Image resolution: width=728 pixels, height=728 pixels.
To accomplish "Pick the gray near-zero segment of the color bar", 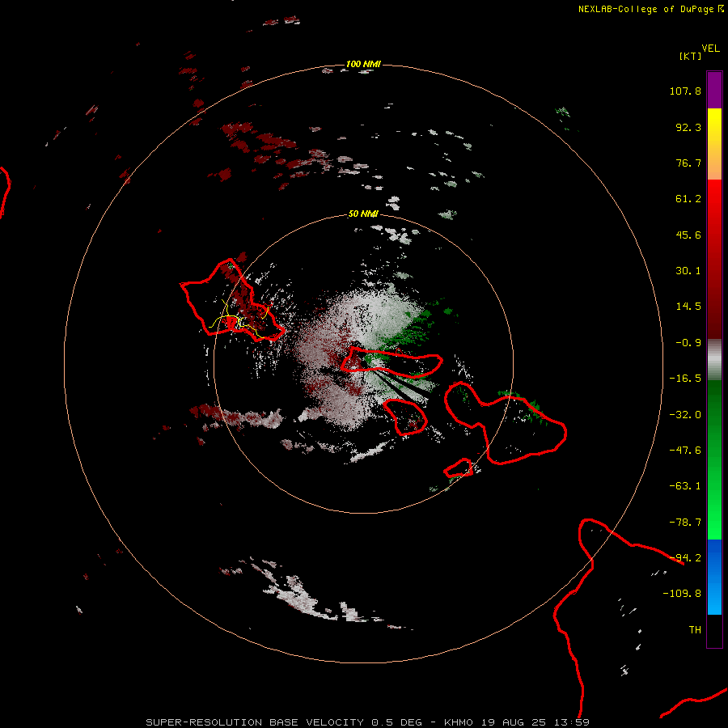I will [x=714, y=358].
